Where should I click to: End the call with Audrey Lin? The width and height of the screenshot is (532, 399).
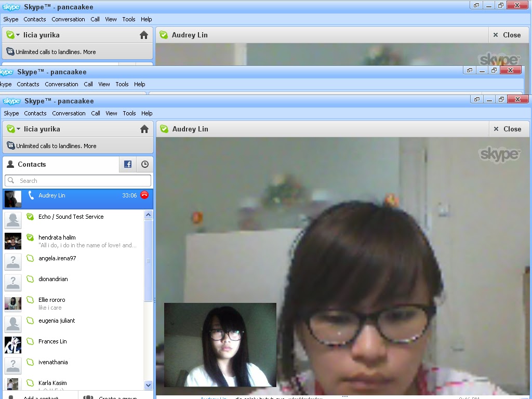(144, 195)
